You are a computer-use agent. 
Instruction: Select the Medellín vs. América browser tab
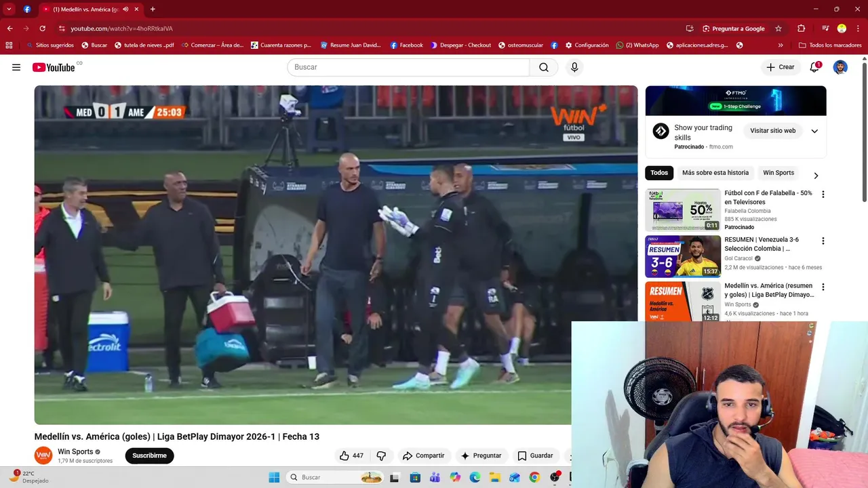(85, 9)
